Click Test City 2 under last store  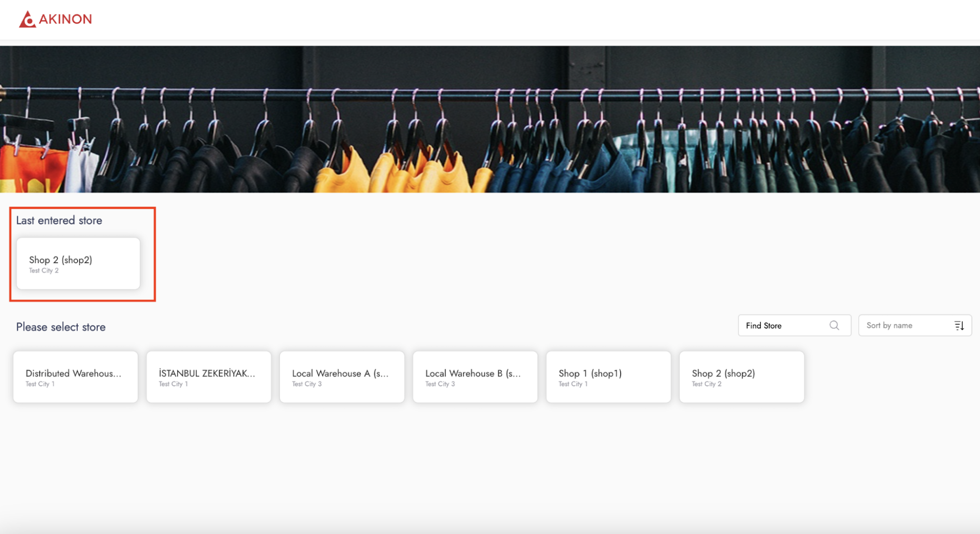point(44,271)
